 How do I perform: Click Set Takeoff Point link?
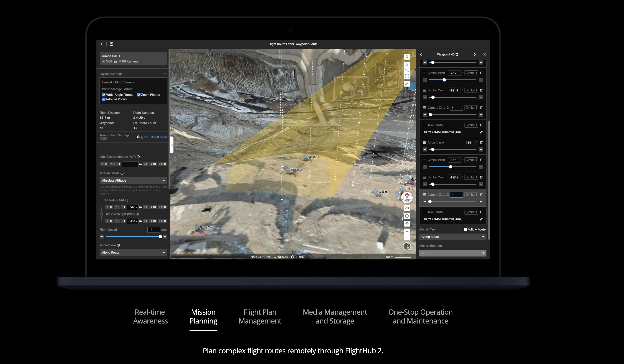[155, 137]
